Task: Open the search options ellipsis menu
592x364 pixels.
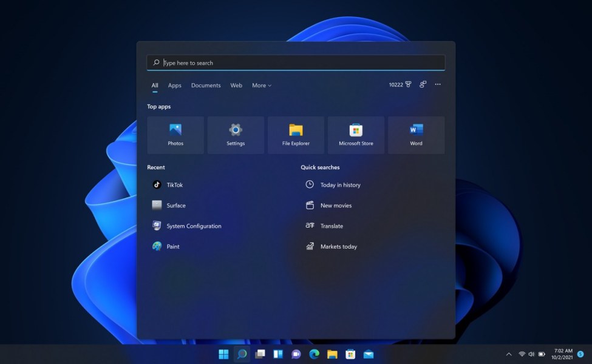Action: point(438,85)
